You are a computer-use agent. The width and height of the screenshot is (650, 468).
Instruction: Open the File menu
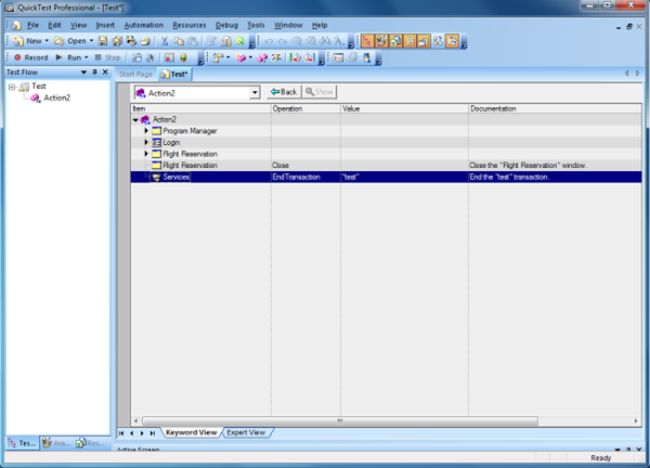(33, 25)
